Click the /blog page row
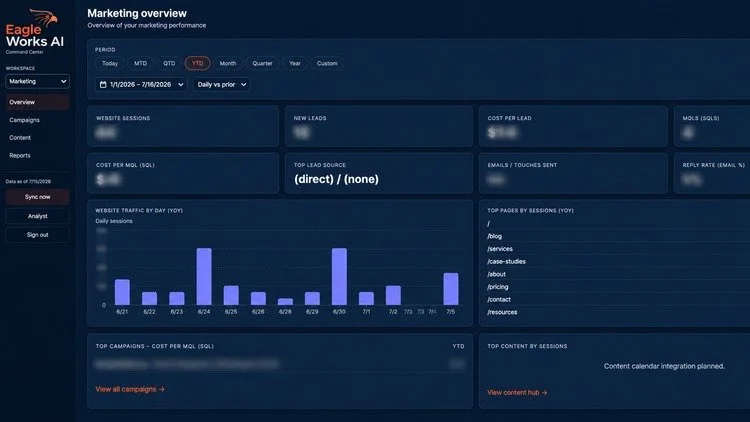Image resolution: width=750 pixels, height=422 pixels. (x=617, y=236)
